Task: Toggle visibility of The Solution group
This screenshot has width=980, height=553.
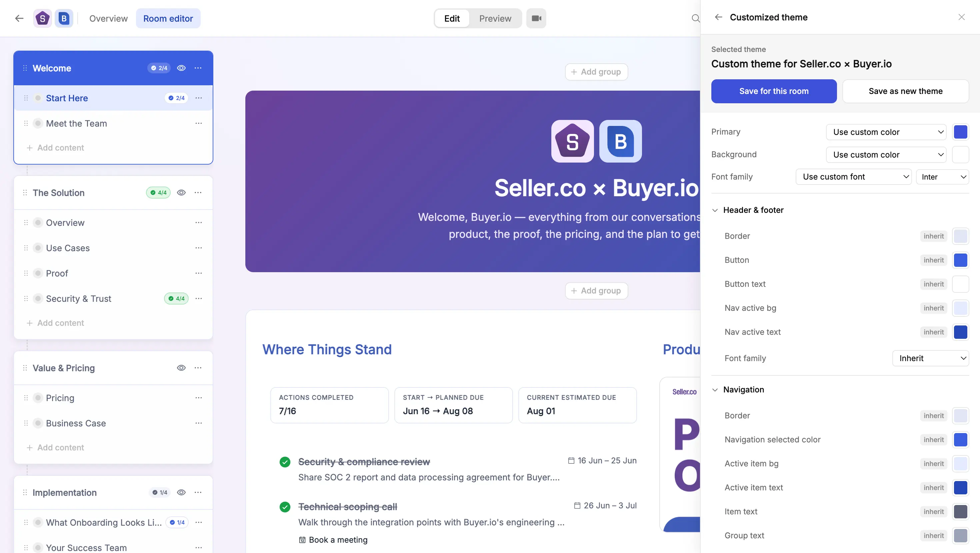Action: [181, 193]
